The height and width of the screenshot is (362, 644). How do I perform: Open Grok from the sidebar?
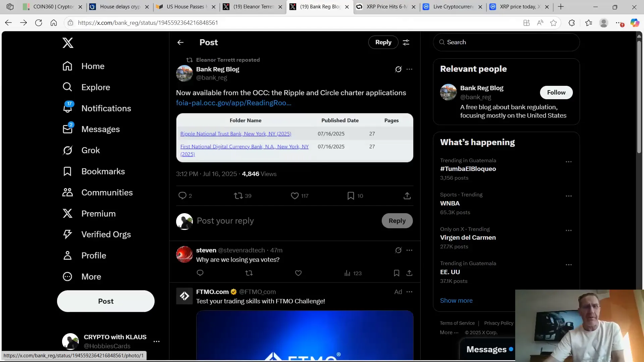81,150
